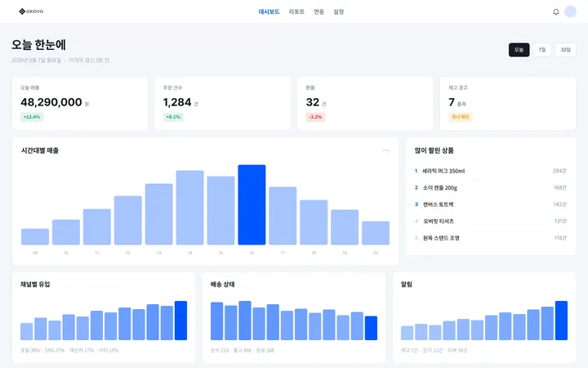Open product 세라믹 머그 350ml
The height and width of the screenshot is (368, 588).
coord(491,171)
